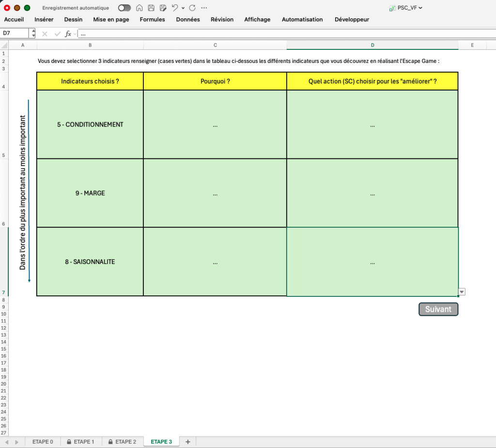Open the Formules ribbon tab
The height and width of the screenshot is (448, 496).
(152, 19)
